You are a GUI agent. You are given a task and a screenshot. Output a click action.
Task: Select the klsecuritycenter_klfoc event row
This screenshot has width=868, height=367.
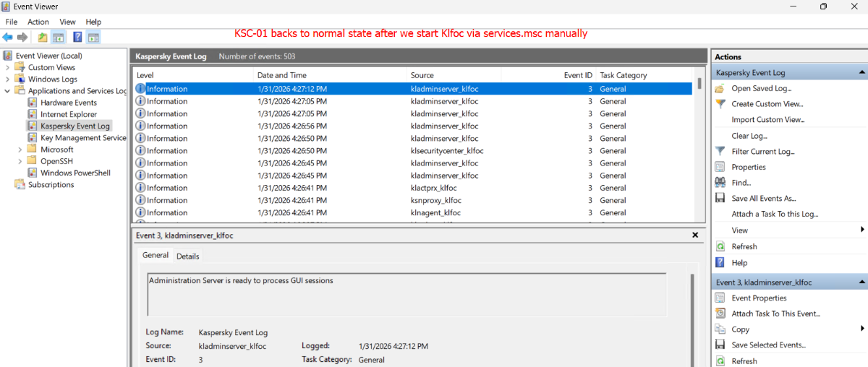coord(413,151)
